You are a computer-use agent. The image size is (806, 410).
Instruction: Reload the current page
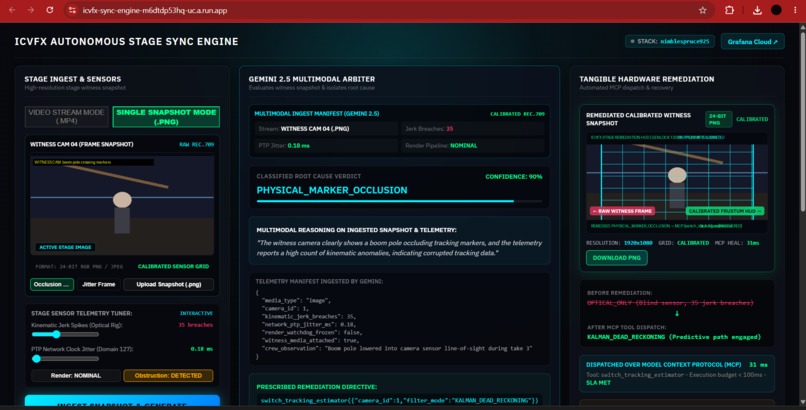coord(50,10)
